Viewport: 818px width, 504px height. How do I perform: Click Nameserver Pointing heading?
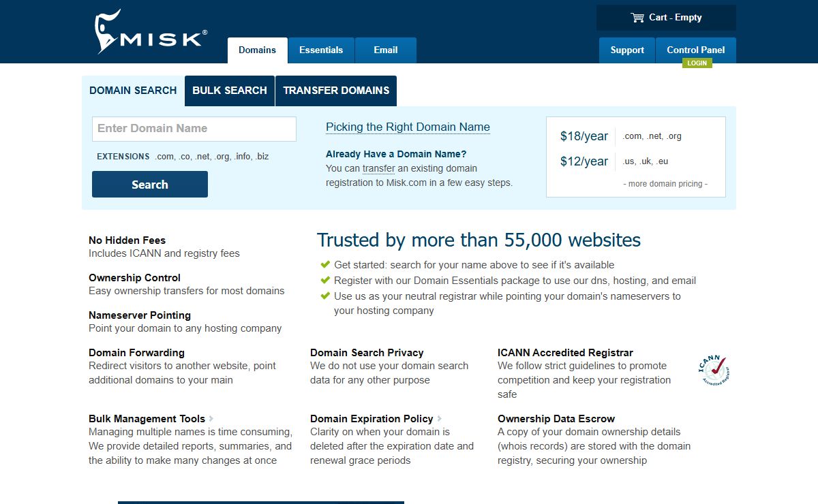coord(140,315)
